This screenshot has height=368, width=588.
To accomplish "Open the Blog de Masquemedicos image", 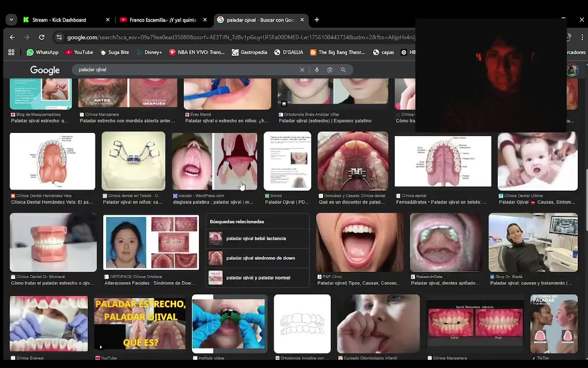I will (x=40, y=94).
